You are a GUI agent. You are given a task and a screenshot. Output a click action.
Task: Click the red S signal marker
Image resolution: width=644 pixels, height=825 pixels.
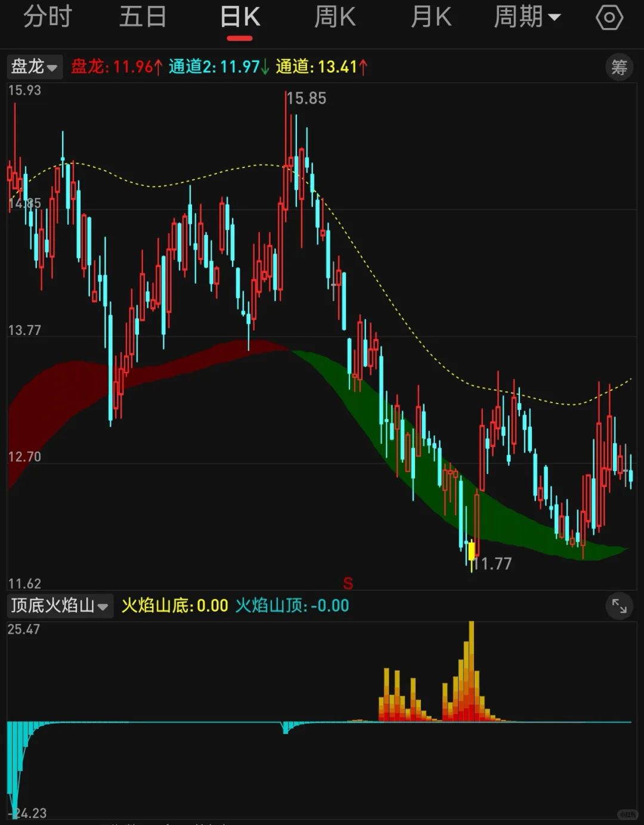tap(348, 583)
